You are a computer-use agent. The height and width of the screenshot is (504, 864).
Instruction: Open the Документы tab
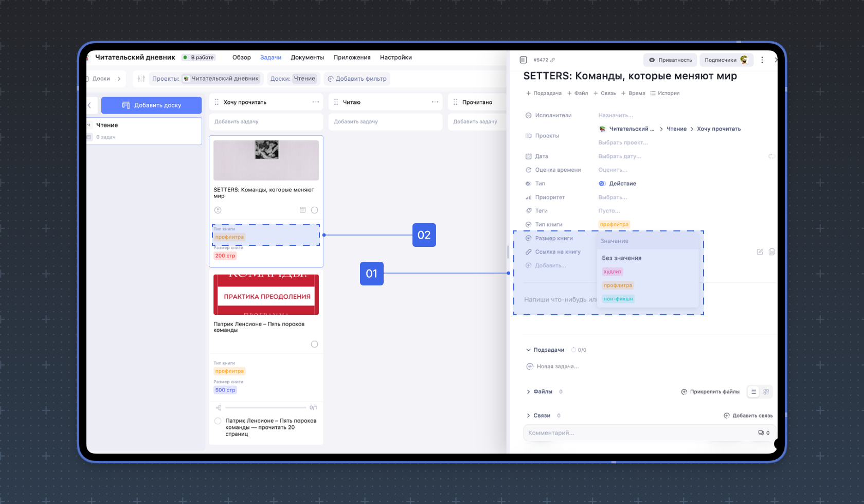pyautogui.click(x=307, y=58)
